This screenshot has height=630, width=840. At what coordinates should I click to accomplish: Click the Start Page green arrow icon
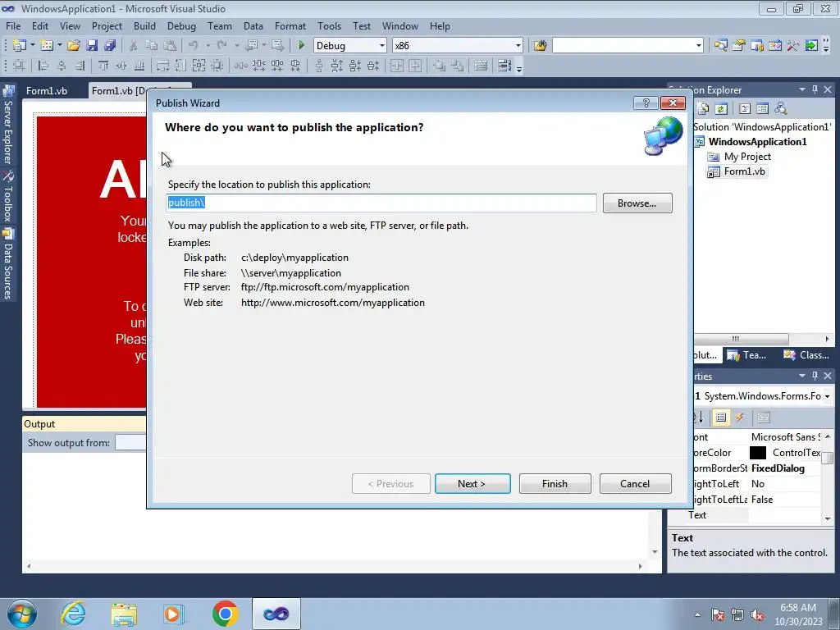tap(811, 46)
